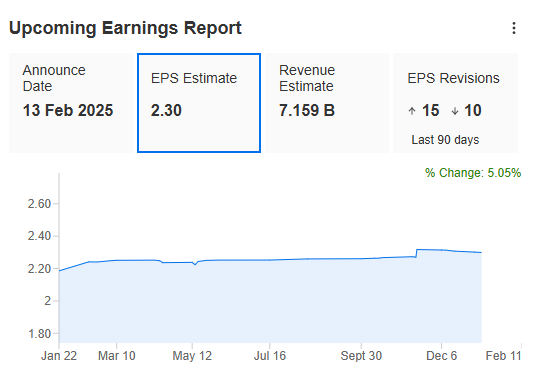The height and width of the screenshot is (368, 533).
Task: Click the upward EPS revisions arrow
Action: pos(412,111)
